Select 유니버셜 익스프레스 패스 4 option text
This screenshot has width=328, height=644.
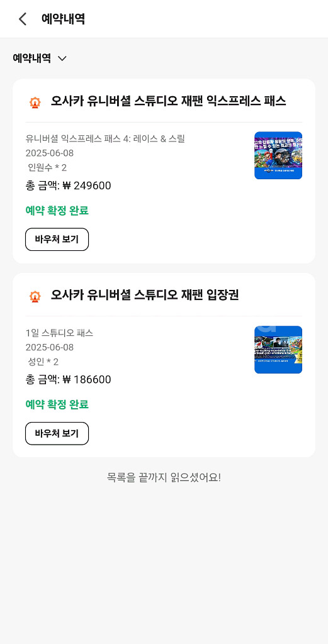pos(105,139)
